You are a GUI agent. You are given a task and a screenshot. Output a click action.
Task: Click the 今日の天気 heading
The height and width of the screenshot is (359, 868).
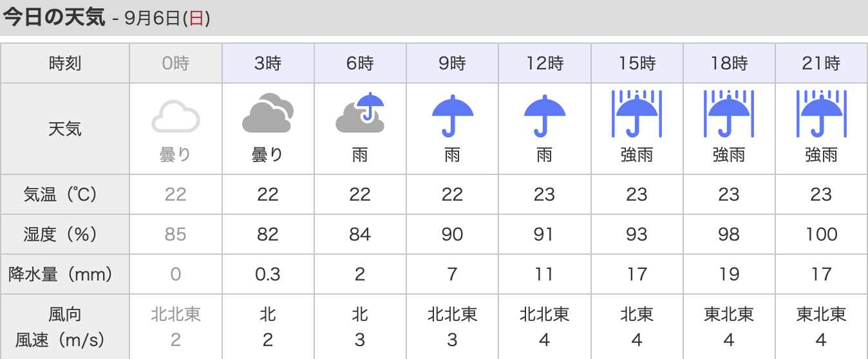click(x=54, y=17)
